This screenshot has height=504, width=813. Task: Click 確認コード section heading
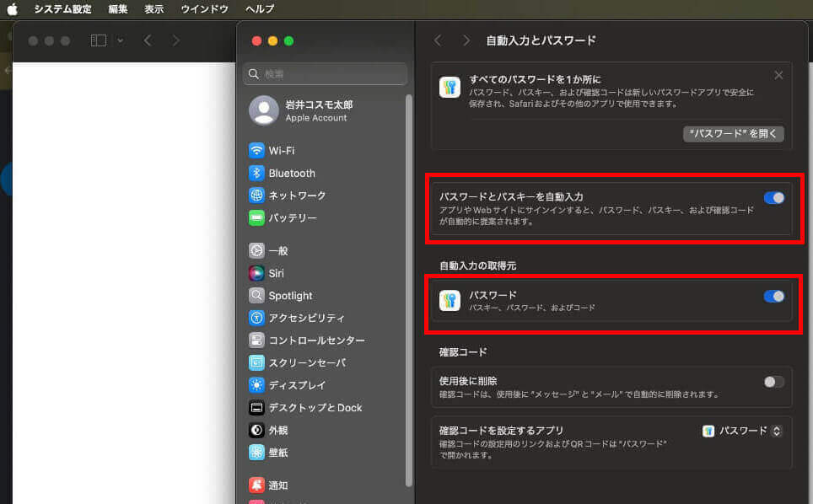pyautogui.click(x=463, y=352)
